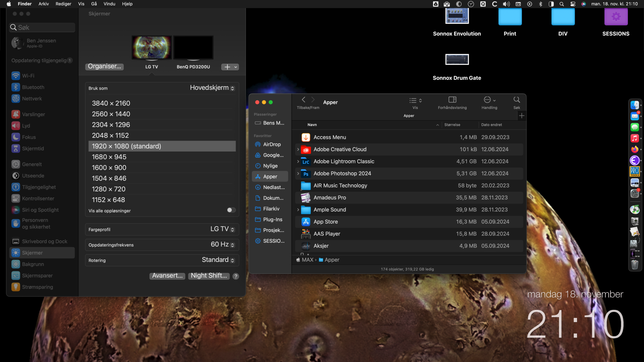Click the Forhåndsvisning preview icon

[452, 100]
